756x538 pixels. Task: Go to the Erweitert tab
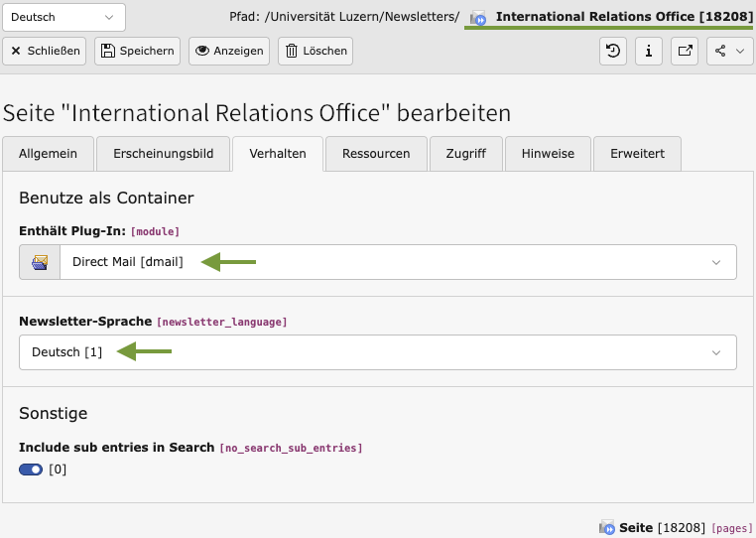pyautogui.click(x=636, y=154)
